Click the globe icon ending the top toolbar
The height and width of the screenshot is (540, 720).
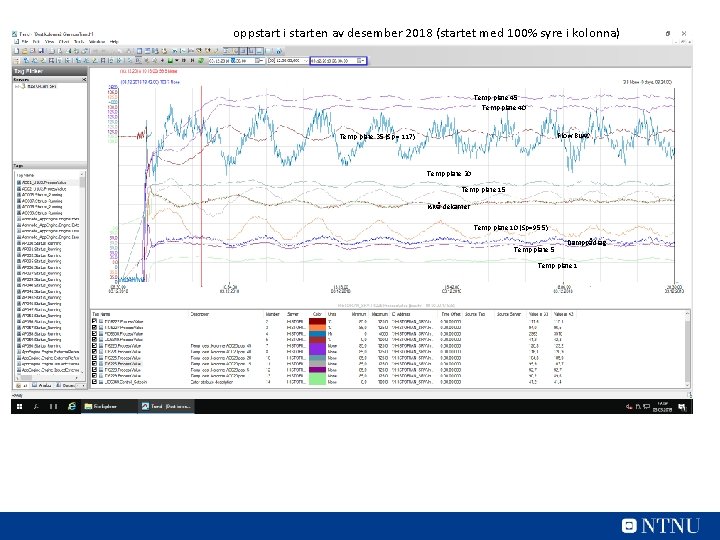click(x=279, y=51)
